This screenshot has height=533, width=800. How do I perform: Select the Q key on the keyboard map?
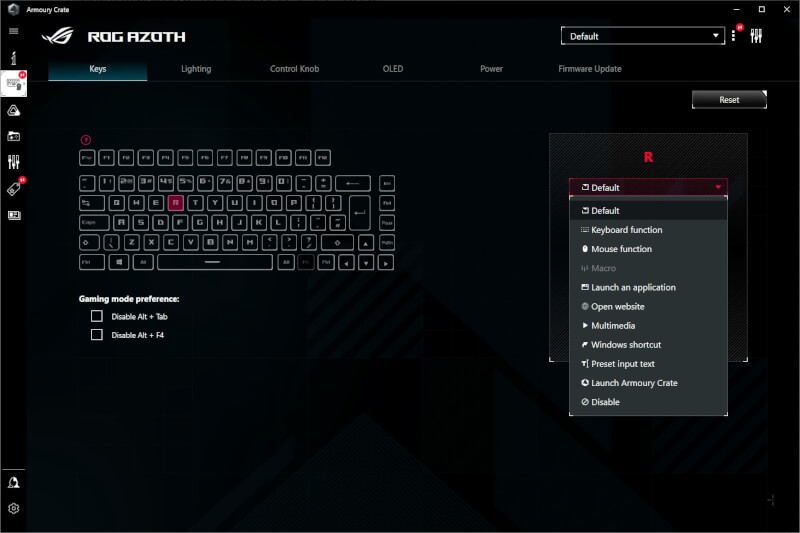(x=117, y=203)
